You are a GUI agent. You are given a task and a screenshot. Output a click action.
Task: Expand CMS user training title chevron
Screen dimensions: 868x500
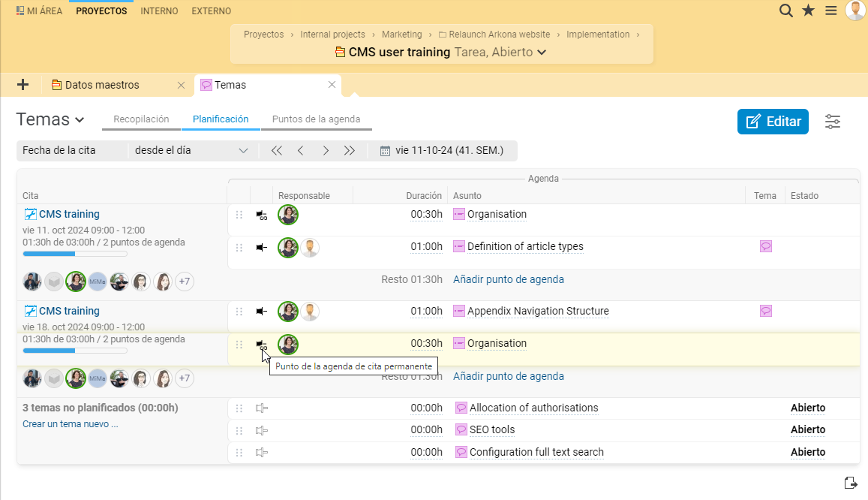click(x=542, y=53)
